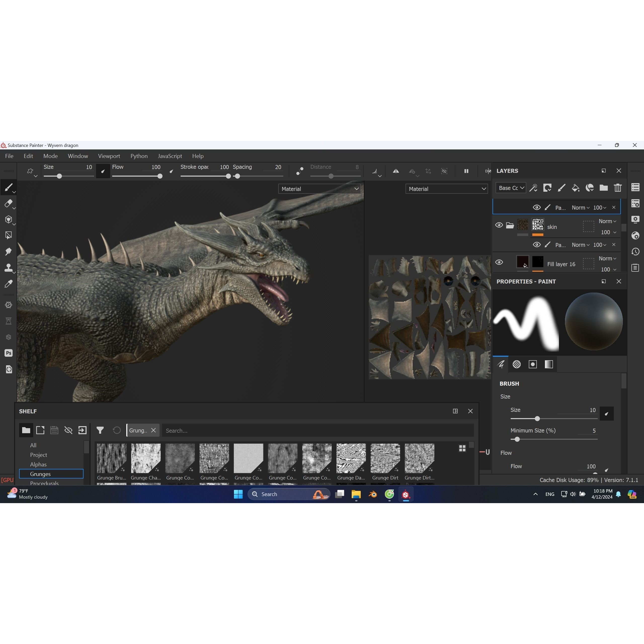Click the Search field in the Shelf
Screen dimensions: 644x644
tap(317, 430)
